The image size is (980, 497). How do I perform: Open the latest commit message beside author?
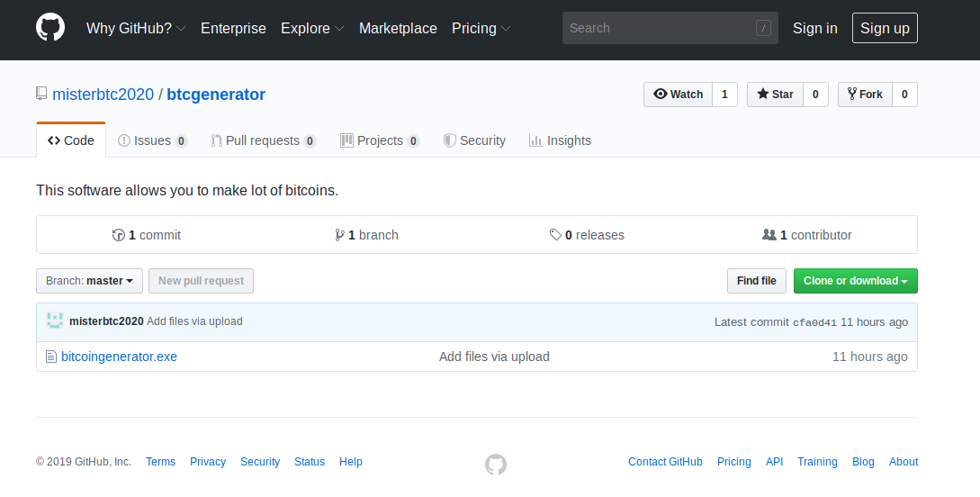tap(194, 321)
